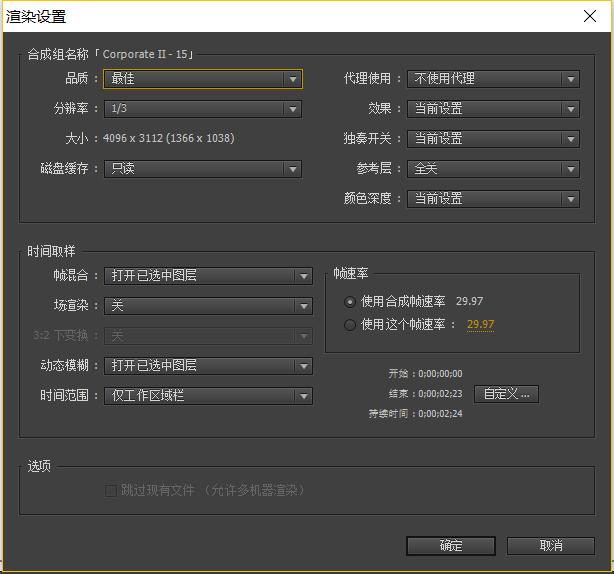This screenshot has height=574, width=614.
Task: Toggle 跳过现有文件 checkbox
Action: point(111,490)
